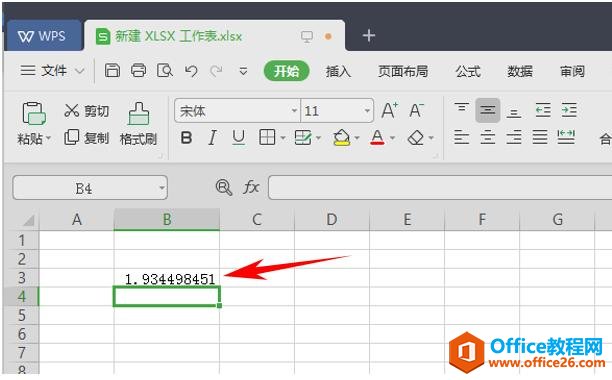612x380 pixels.
Task: Switch to the 页面布局 ribbon tab
Action: pyautogui.click(x=403, y=71)
